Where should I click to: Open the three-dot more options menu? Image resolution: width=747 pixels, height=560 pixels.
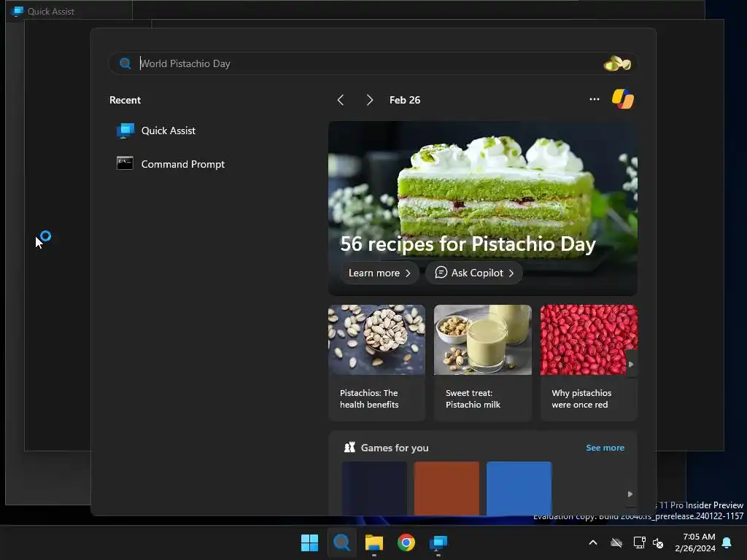(594, 99)
